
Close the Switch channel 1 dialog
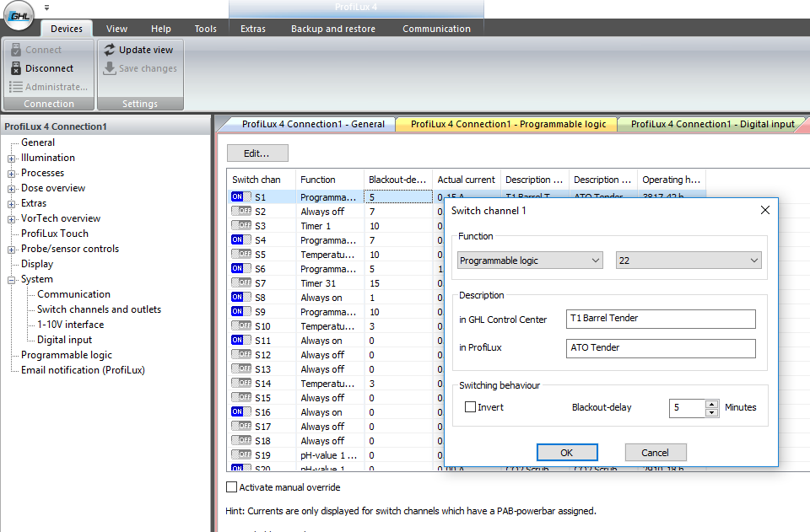pyautogui.click(x=765, y=210)
